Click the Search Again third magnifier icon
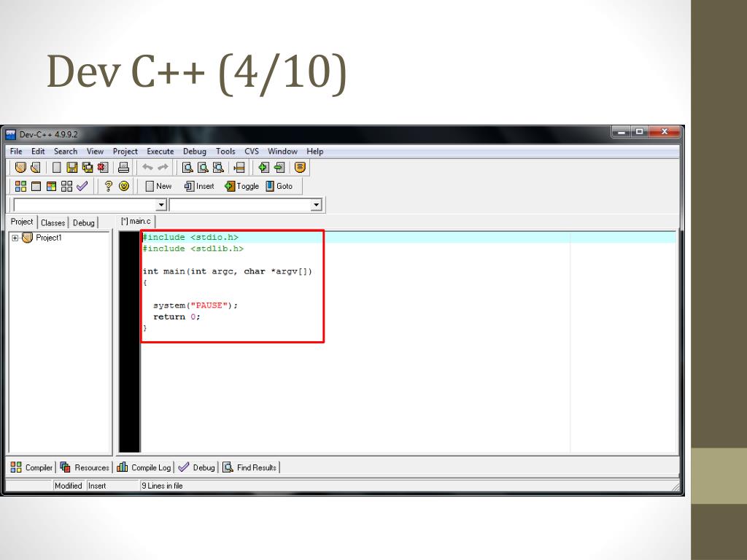Viewport: 747px width, 560px height. pos(218,167)
